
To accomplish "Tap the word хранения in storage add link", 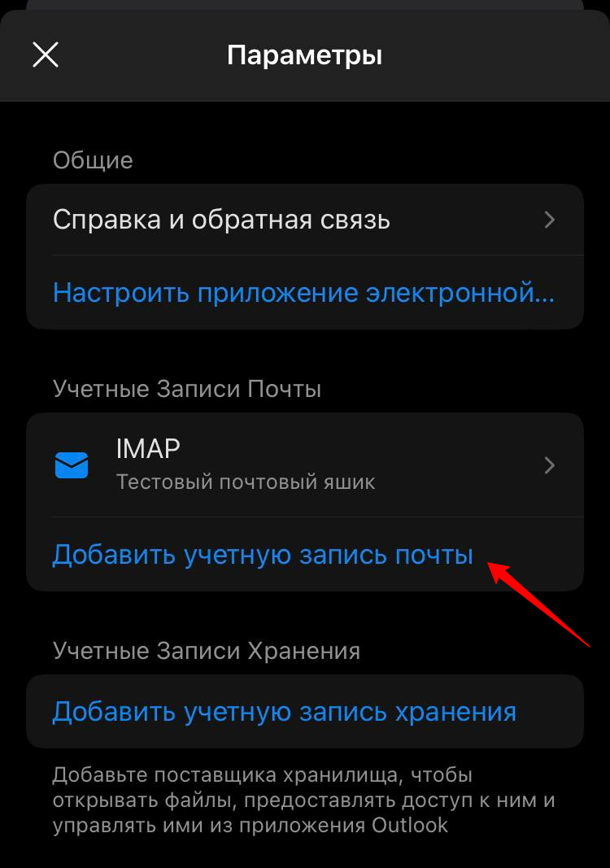I will (455, 713).
